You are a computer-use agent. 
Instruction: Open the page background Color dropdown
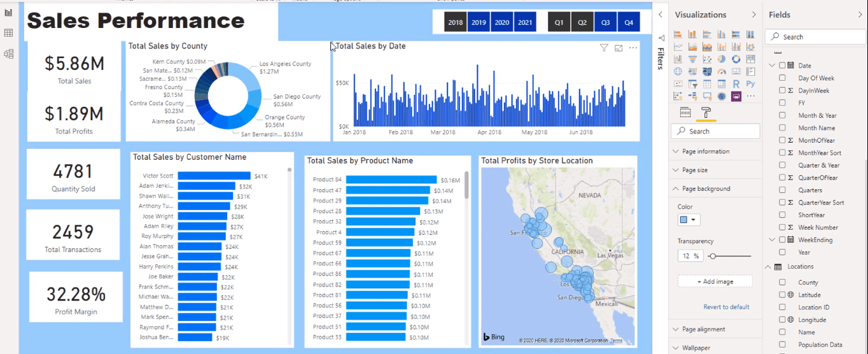coord(689,220)
